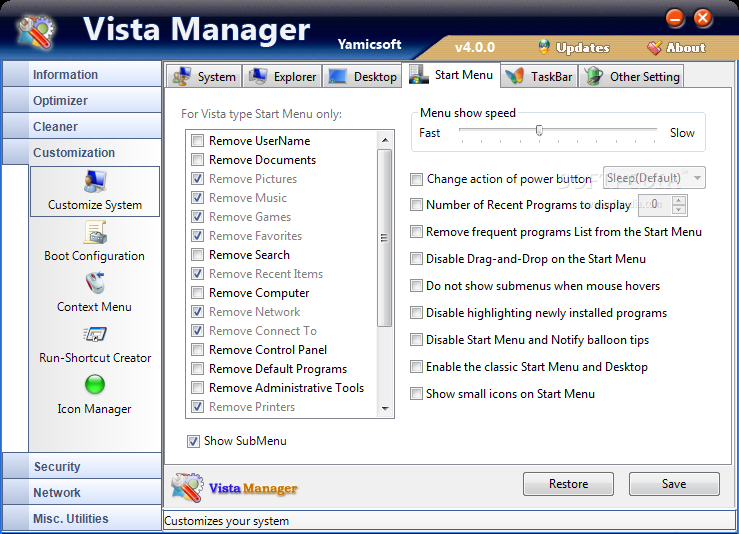The width and height of the screenshot is (739, 534).
Task: Switch to the System tab
Action: pos(204,76)
